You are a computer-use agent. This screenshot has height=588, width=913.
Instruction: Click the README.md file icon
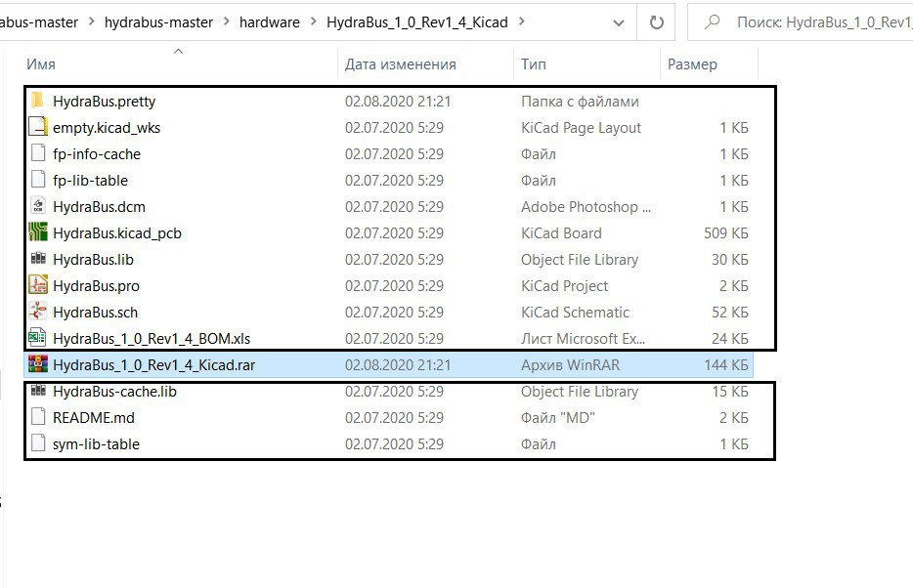point(38,417)
